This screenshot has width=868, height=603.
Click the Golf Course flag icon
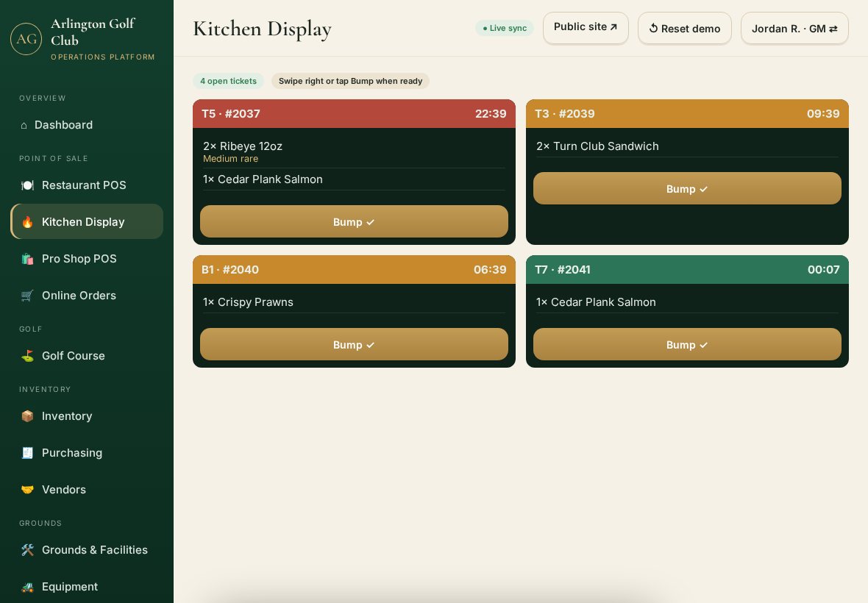[27, 356]
